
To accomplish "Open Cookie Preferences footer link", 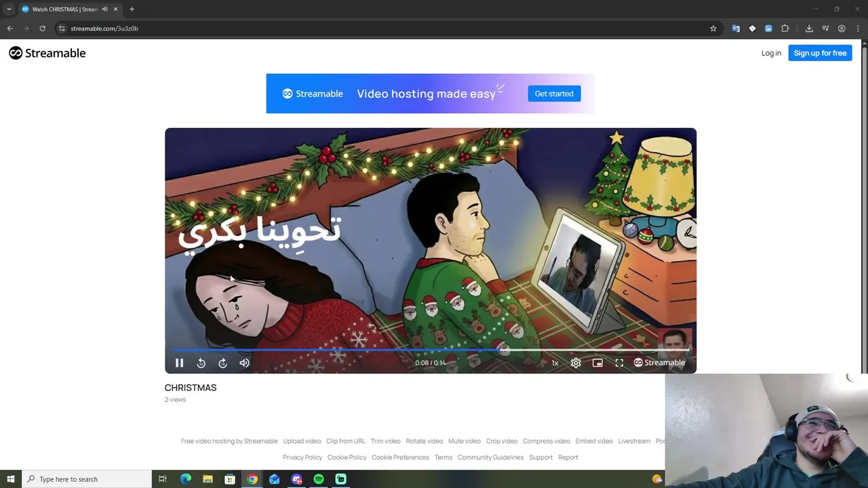I will [400, 457].
